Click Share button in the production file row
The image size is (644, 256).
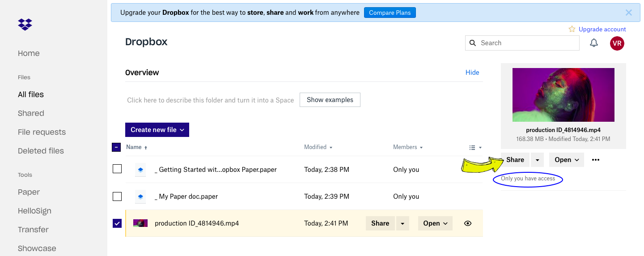(380, 223)
